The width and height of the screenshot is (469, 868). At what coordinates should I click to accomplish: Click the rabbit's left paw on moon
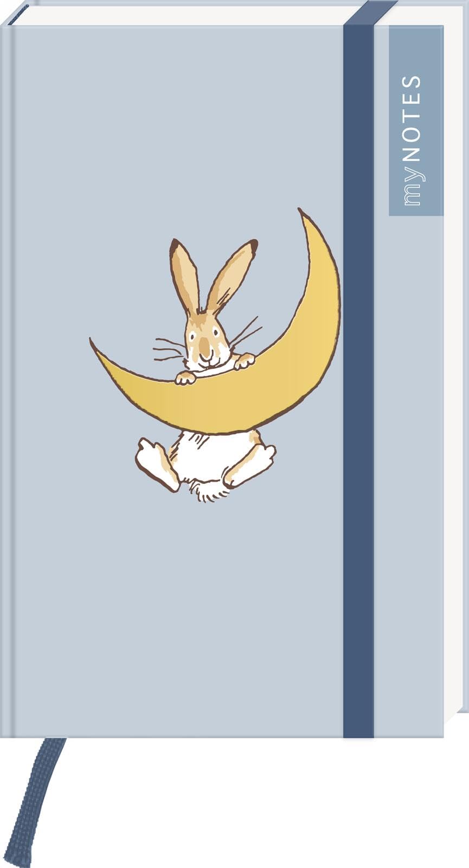click(x=185, y=378)
